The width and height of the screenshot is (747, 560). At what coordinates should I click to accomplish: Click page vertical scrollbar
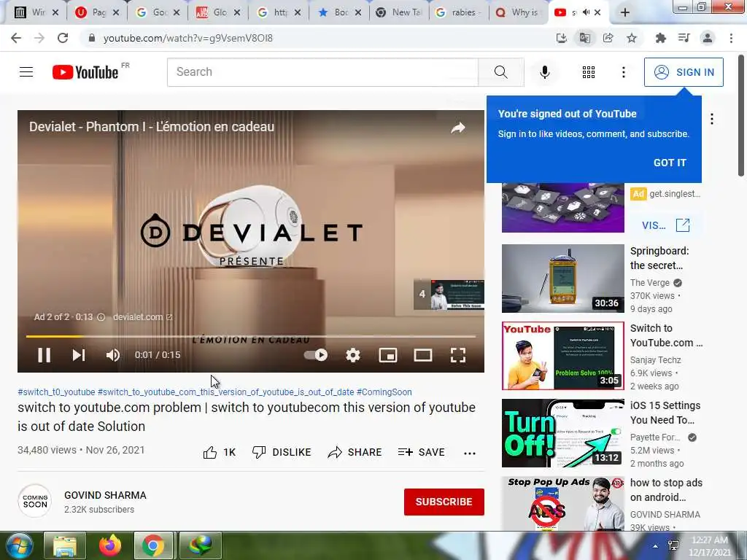point(741,115)
